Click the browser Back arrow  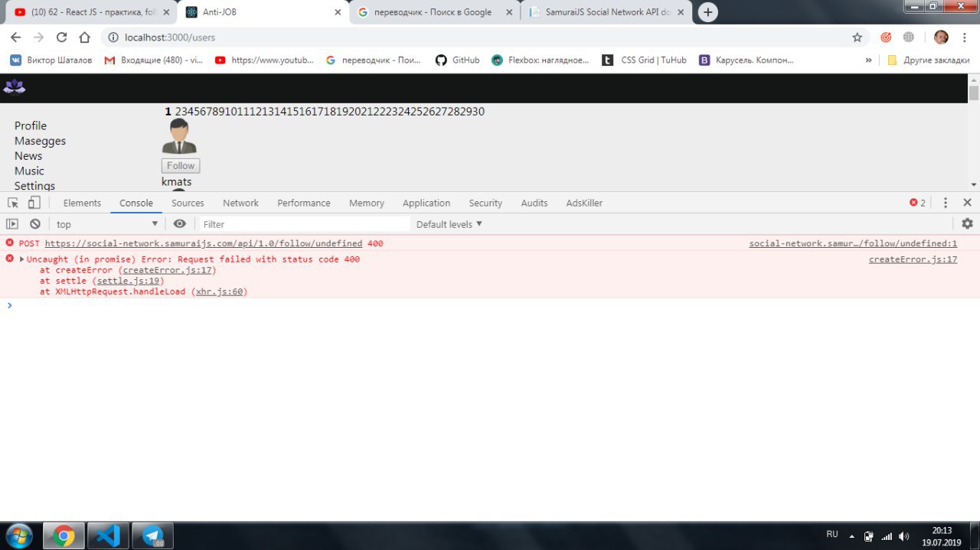(15, 37)
